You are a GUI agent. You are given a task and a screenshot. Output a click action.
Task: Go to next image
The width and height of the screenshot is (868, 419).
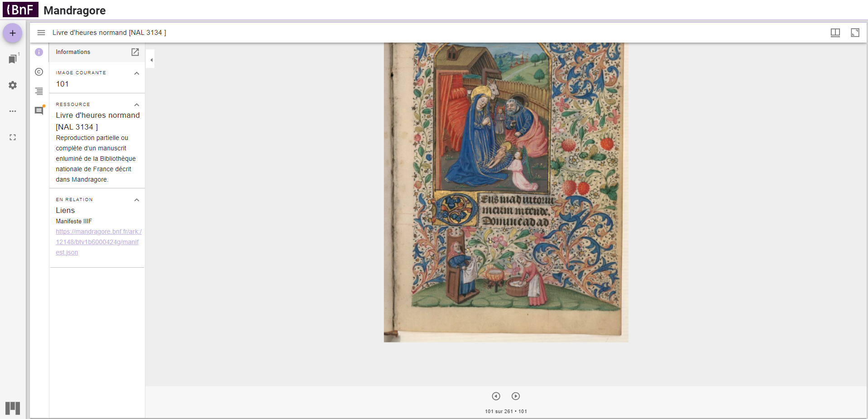[x=516, y=396]
